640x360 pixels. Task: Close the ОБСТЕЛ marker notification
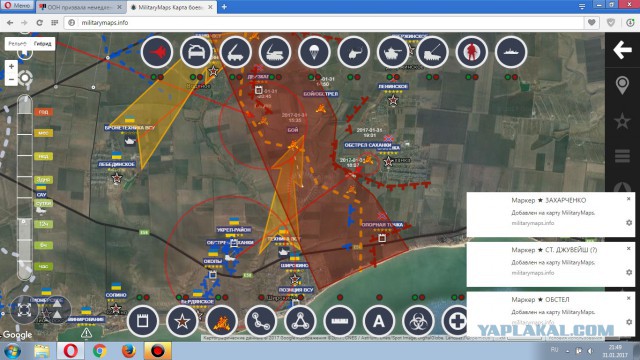point(629,298)
